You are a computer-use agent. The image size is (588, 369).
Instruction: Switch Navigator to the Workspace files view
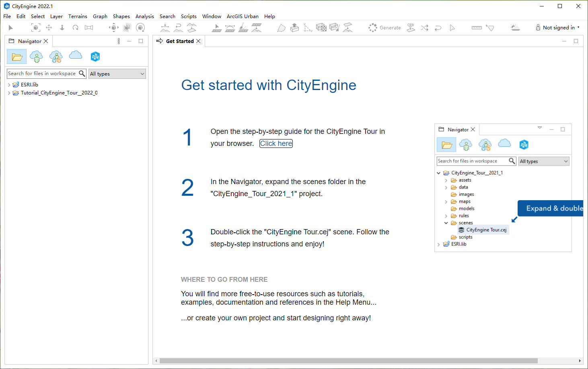pyautogui.click(x=16, y=56)
